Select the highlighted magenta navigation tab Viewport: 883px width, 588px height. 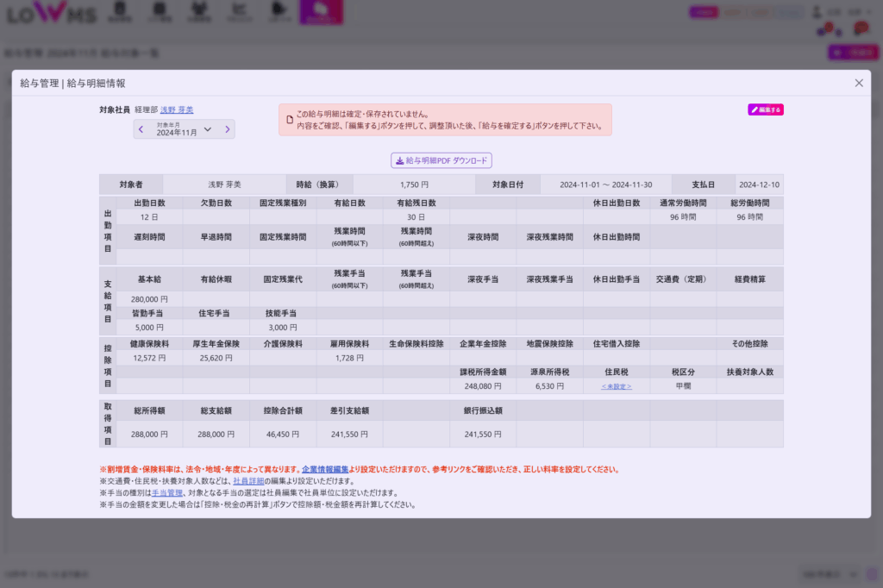(x=321, y=12)
